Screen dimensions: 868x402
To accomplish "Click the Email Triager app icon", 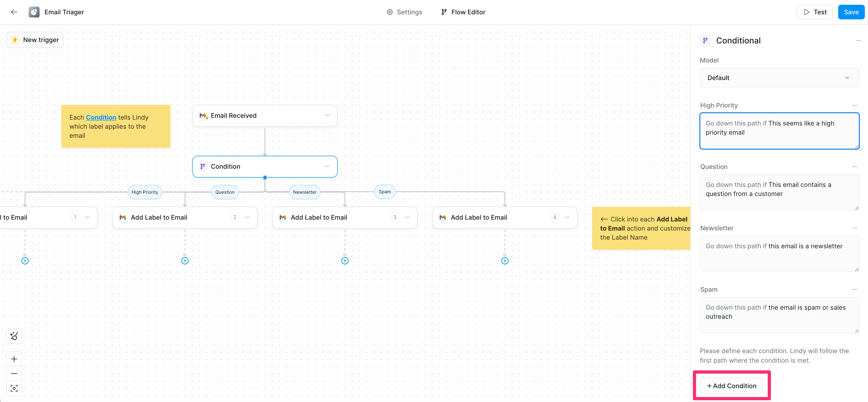I will [34, 12].
